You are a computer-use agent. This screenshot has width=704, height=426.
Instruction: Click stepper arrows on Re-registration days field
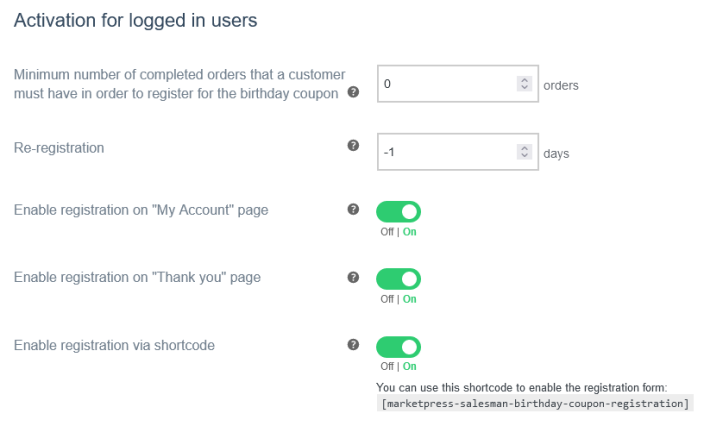525,153
